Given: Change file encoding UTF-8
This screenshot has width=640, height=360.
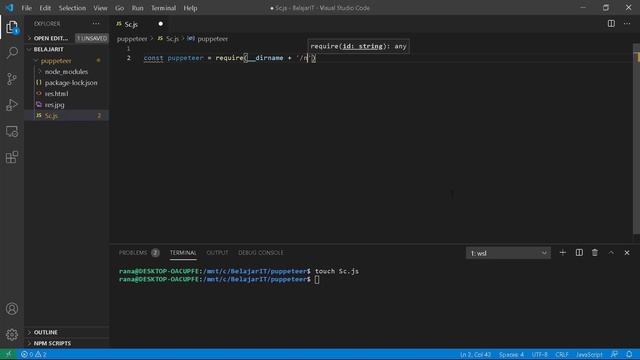Looking at the screenshot, I should tap(540, 354).
